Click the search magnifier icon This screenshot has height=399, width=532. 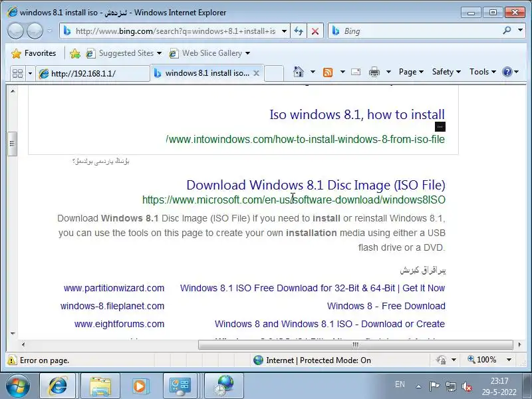pos(507,31)
